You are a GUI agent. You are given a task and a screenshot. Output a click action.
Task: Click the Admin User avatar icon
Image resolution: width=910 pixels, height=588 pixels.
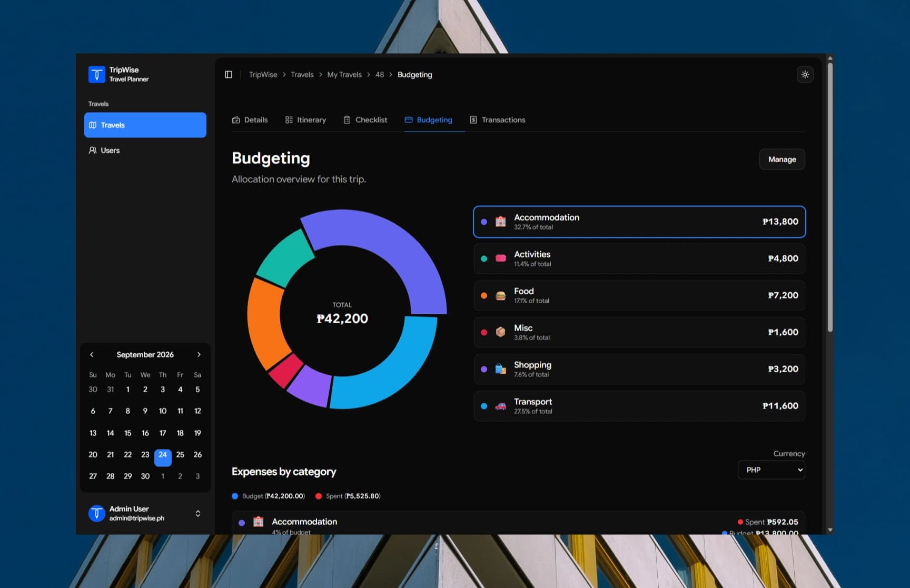[96, 513]
